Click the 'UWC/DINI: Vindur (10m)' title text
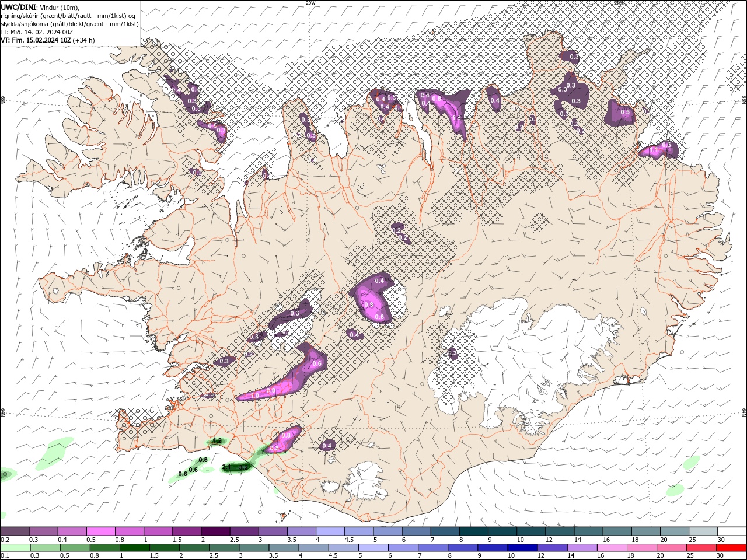The height and width of the screenshot is (560, 747). click(x=40, y=6)
